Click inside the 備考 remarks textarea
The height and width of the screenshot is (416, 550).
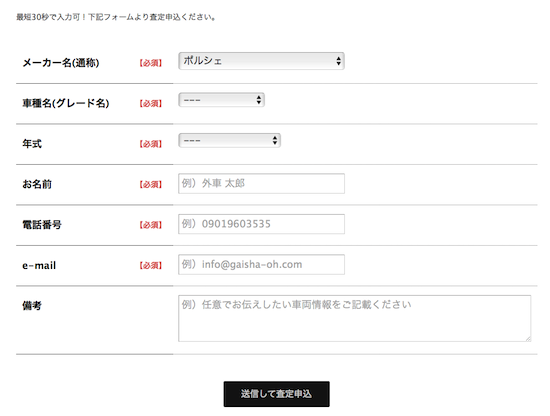355,318
